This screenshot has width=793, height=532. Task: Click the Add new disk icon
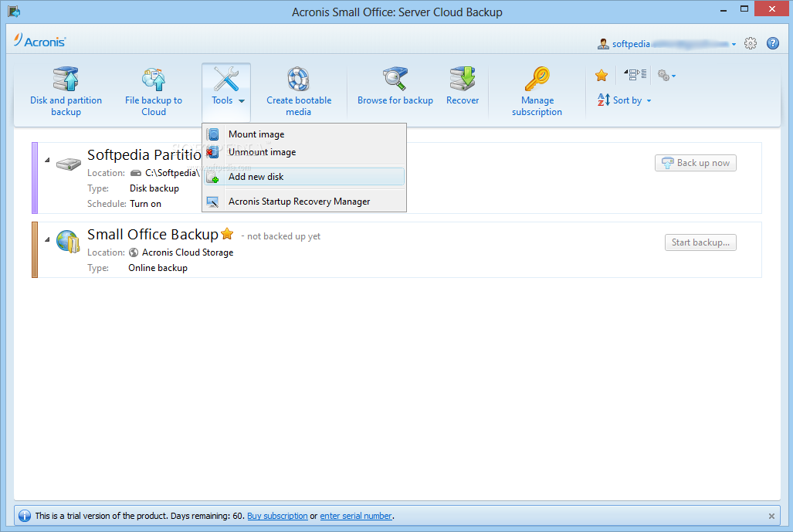[213, 177]
